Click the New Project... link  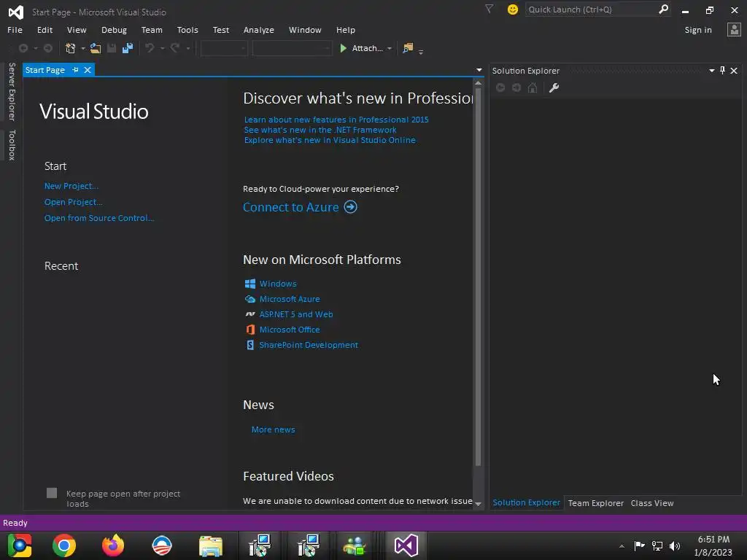(x=71, y=186)
